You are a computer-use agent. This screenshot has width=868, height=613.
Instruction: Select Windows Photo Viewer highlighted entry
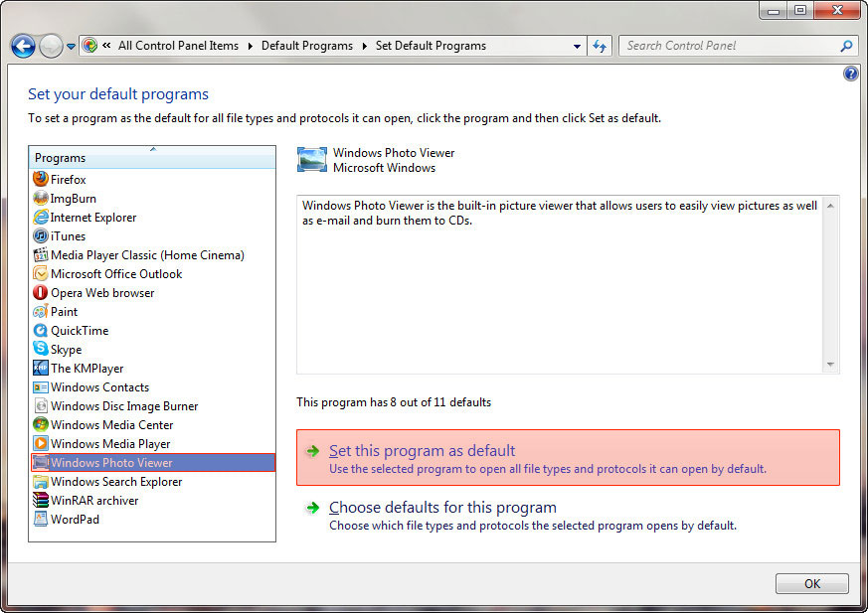click(x=153, y=463)
